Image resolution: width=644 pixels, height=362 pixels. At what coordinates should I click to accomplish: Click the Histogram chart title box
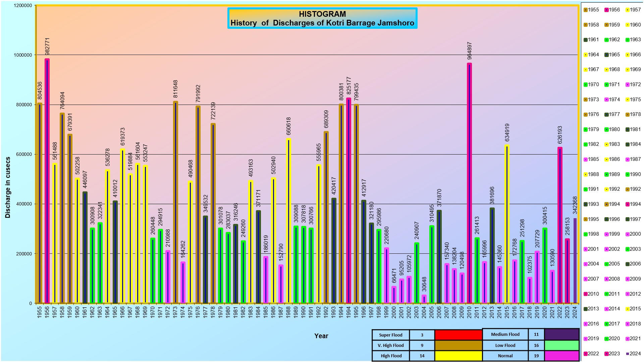pyautogui.click(x=322, y=18)
